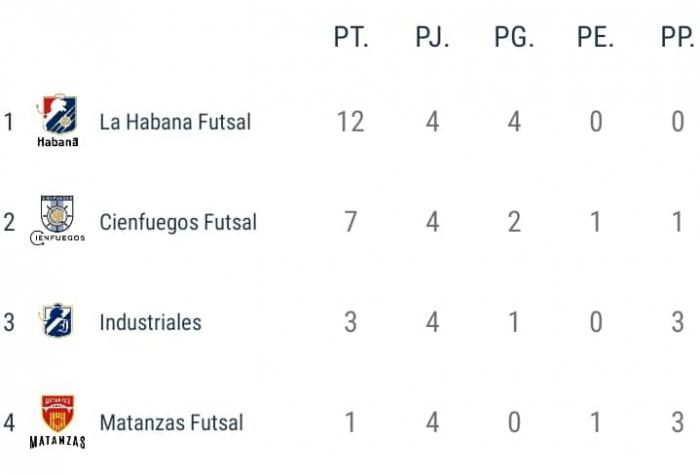Click rank number 4 in standings
This screenshot has height=475, width=700.
(9, 423)
